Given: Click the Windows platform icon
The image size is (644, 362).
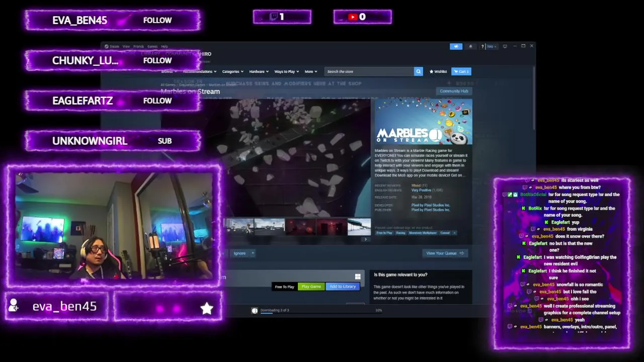Looking at the screenshot, I should pos(358,277).
